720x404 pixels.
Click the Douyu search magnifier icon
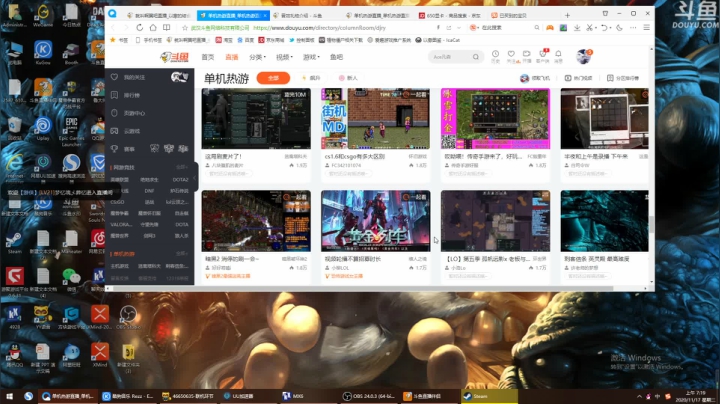pyautogui.click(x=476, y=57)
